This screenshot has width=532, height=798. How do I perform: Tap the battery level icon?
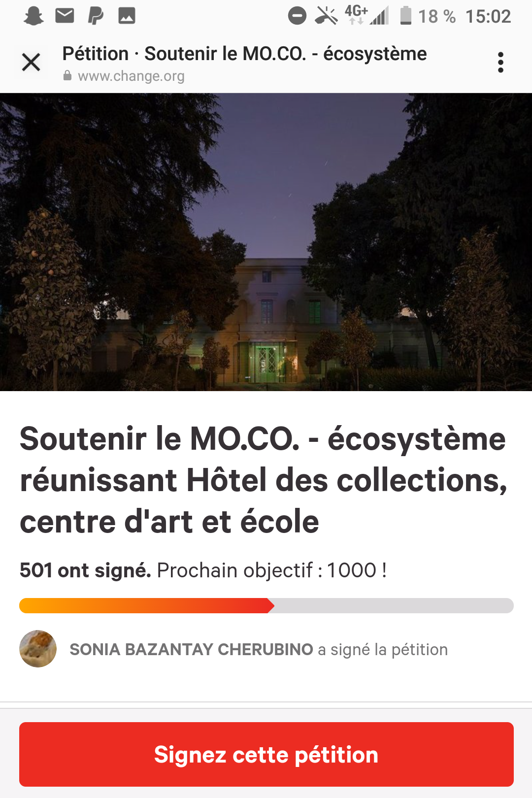click(405, 15)
